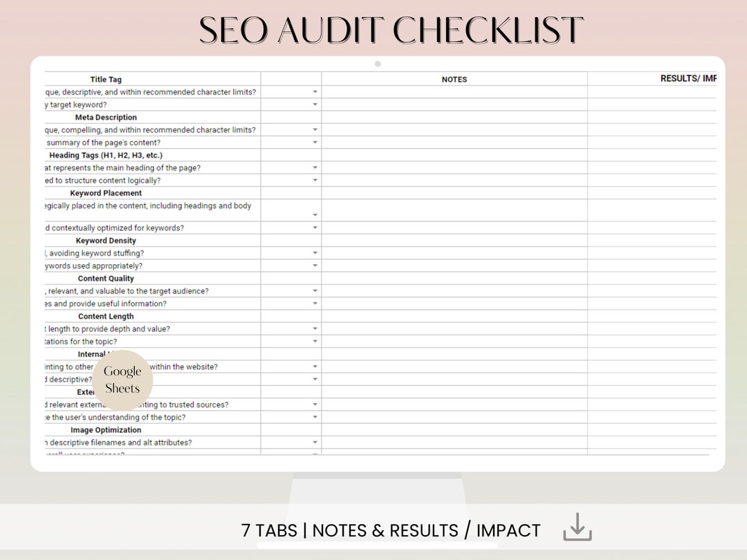Open the dropdown for 'descriptive filenames and alt attributes?'

(x=315, y=442)
